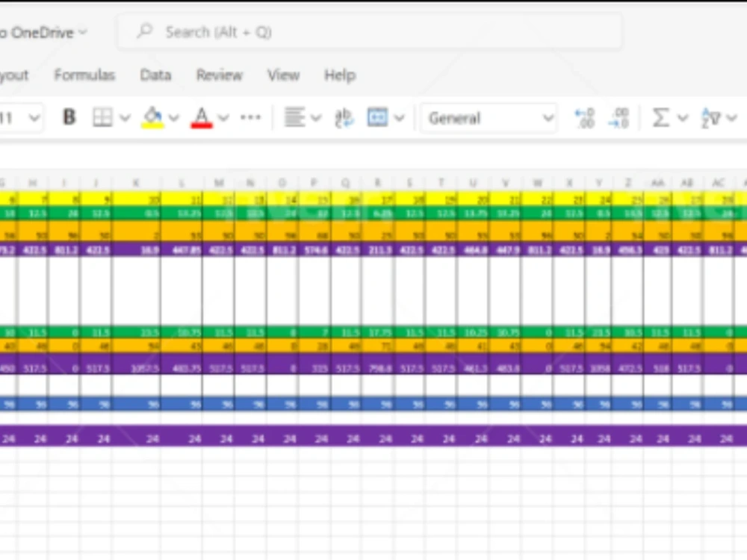
Task: Open the Help tab
Action: pyautogui.click(x=340, y=75)
